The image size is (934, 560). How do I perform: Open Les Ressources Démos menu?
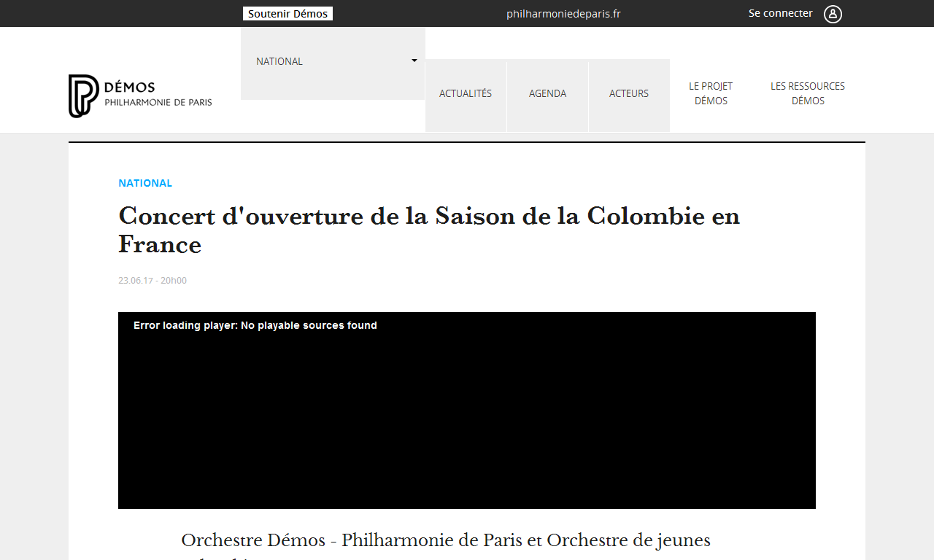[808, 93]
